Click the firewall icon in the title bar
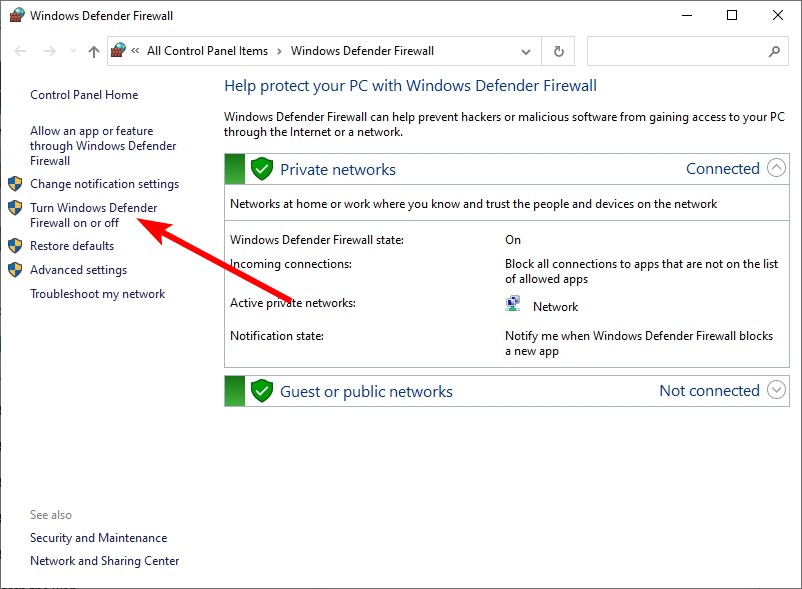This screenshot has height=589, width=802. coord(16,15)
